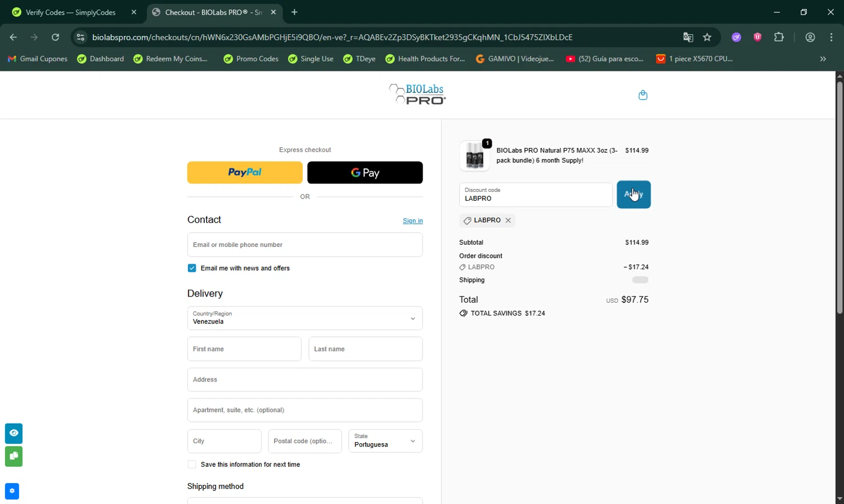Open the Chrome profile icon
This screenshot has height=504, width=844.
(x=810, y=37)
